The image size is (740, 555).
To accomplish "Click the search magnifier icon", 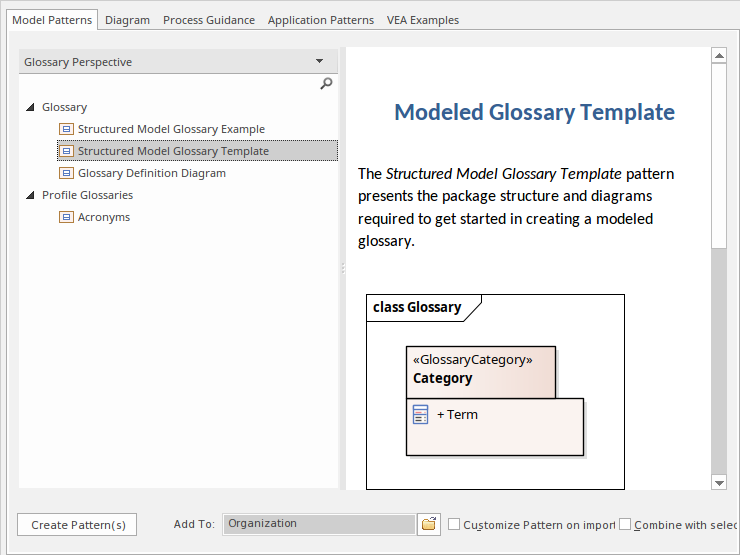I will click(x=326, y=85).
